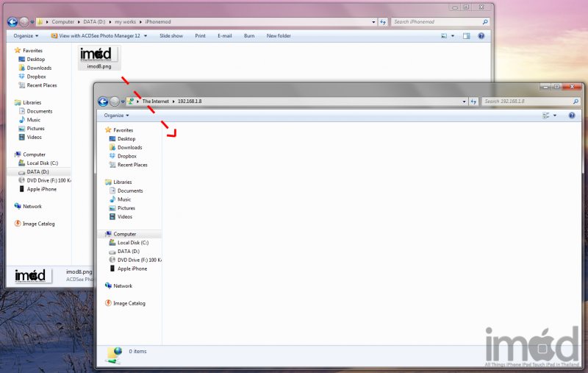Click Slide show in the toolbar
Screen dimensions: 588x373
pos(171,35)
